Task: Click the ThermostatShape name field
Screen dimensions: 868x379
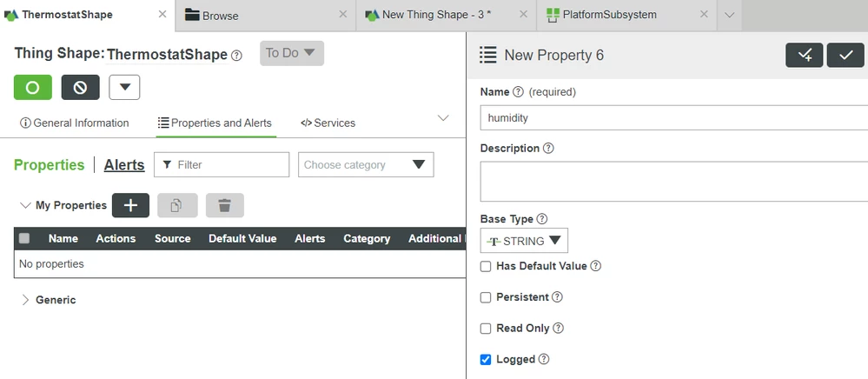Action: (x=167, y=54)
